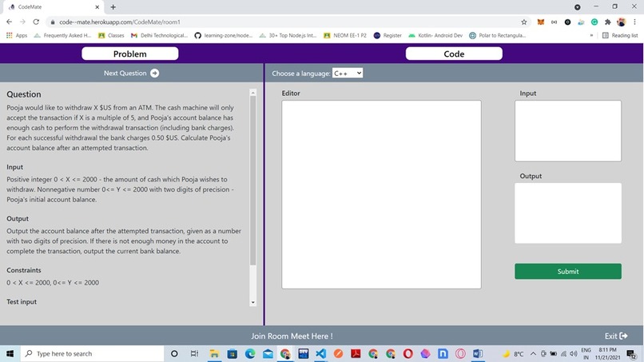Open the learning-zone/node GitHub bookmark
Image resolution: width=644 pixels, height=362 pixels.
(x=224, y=35)
